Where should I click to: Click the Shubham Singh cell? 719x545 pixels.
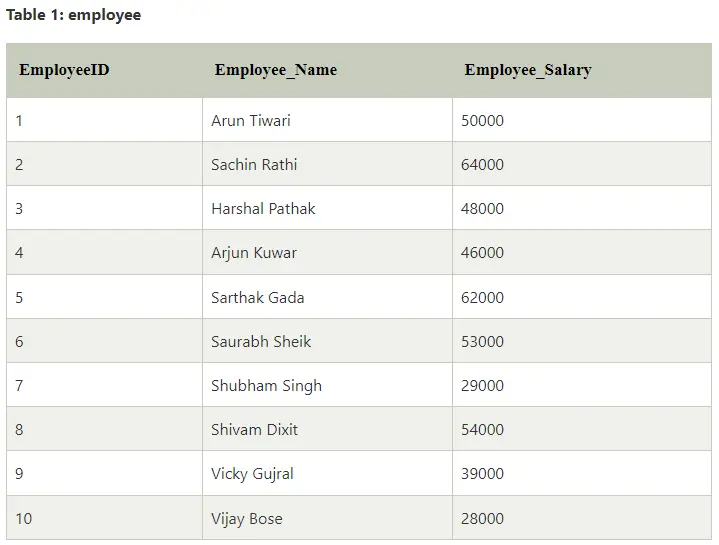click(327, 385)
